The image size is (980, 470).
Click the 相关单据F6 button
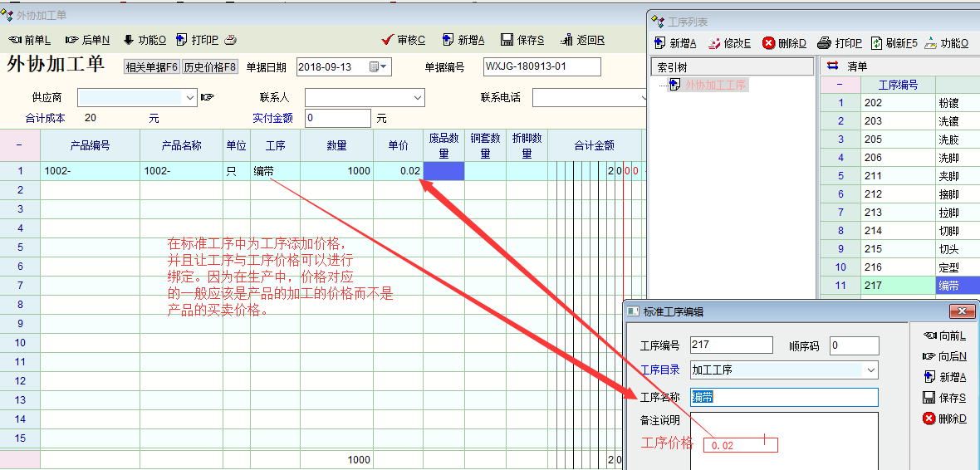pos(151,67)
